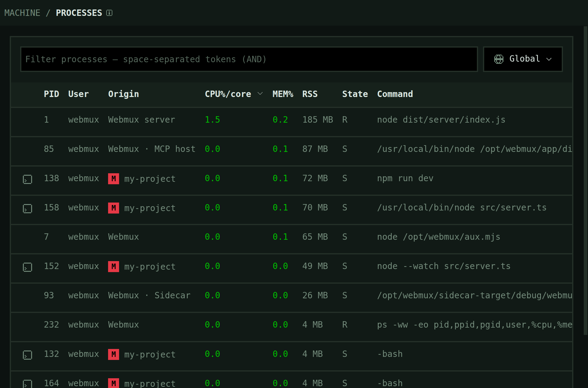This screenshot has width=588, height=388.
Task: Select the 'Webmux · Sidecar' origin cell
Action: (149, 295)
